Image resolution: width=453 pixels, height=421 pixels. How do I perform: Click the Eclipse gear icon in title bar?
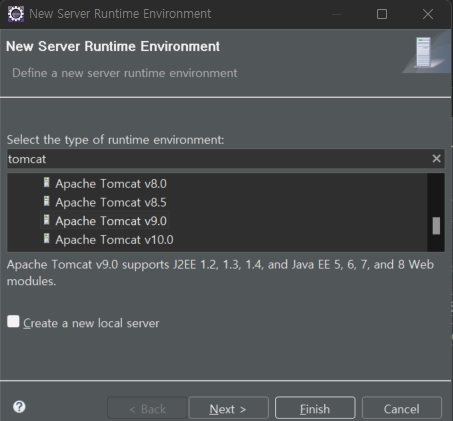[x=16, y=14]
